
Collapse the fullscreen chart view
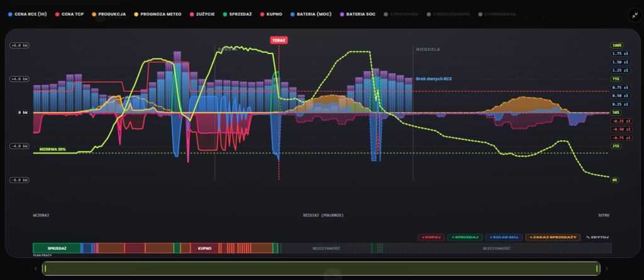pos(635,16)
